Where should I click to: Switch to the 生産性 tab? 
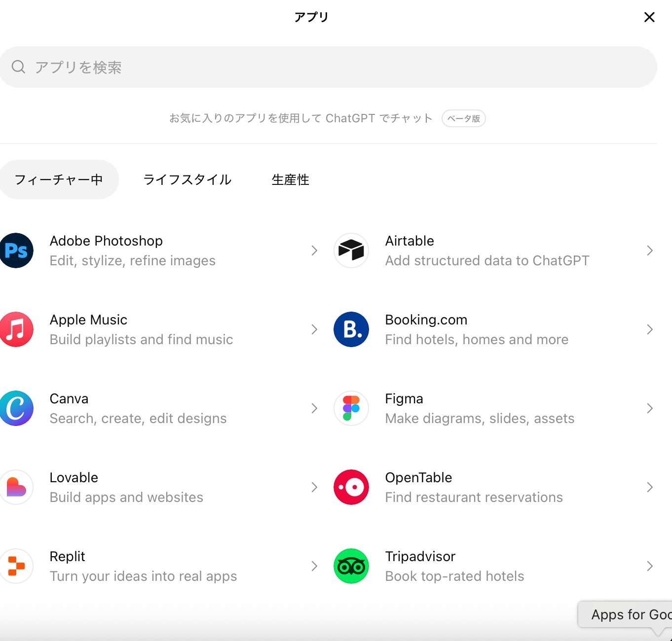coord(290,179)
